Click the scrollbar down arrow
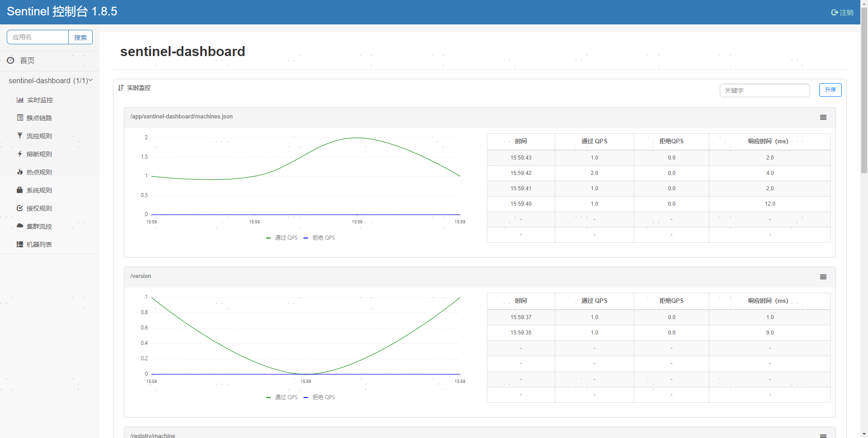 coord(864,434)
